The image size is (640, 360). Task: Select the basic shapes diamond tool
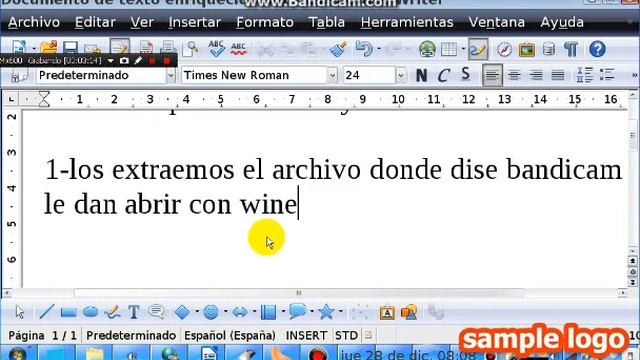182,312
